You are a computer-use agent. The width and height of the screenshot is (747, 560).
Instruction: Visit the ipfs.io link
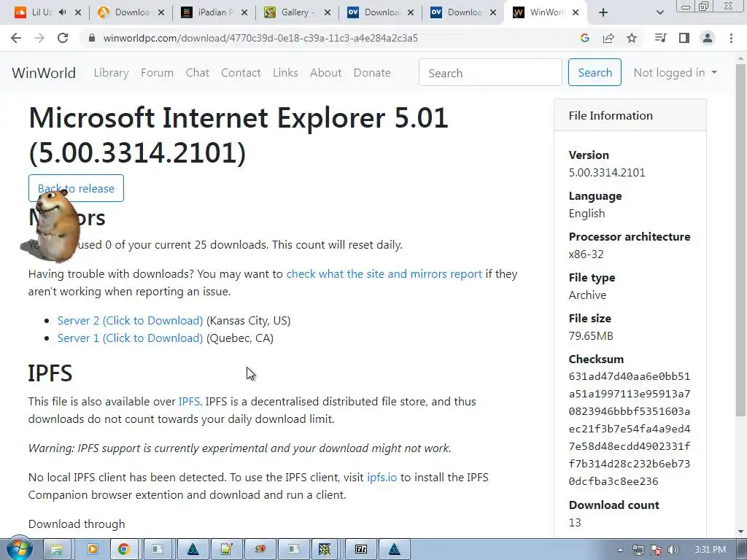382,477
